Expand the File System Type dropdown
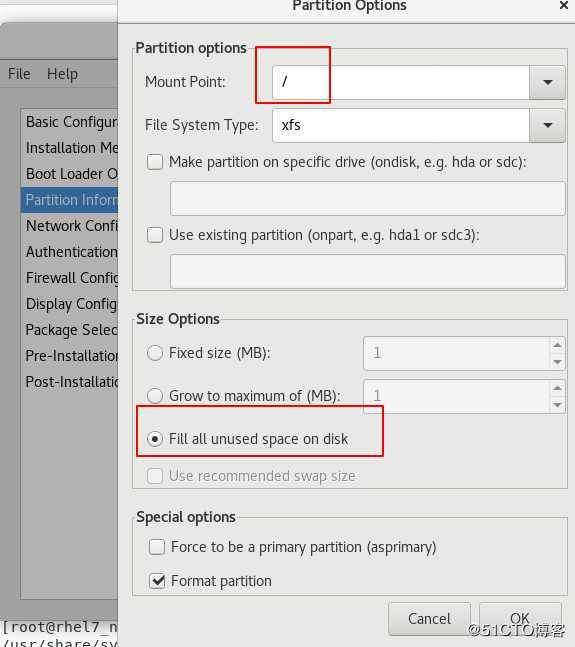The width and height of the screenshot is (575, 647). tap(547, 125)
